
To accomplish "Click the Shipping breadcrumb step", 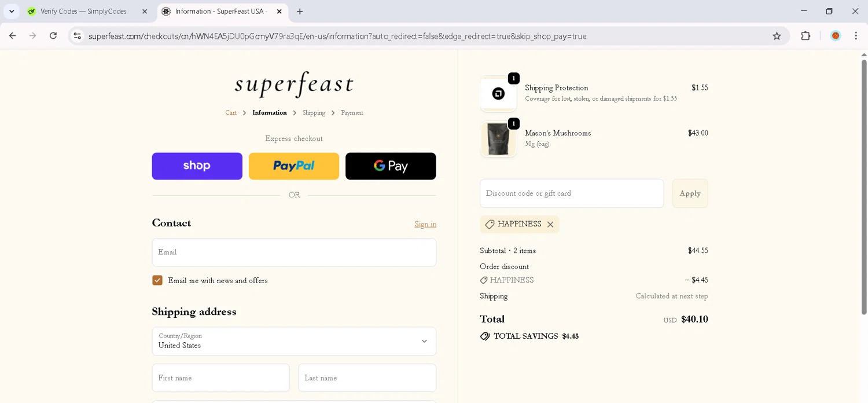I will (x=314, y=113).
